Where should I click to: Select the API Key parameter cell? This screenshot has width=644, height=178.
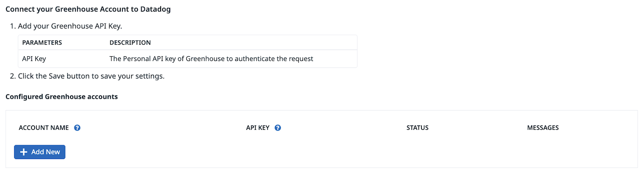(34, 59)
